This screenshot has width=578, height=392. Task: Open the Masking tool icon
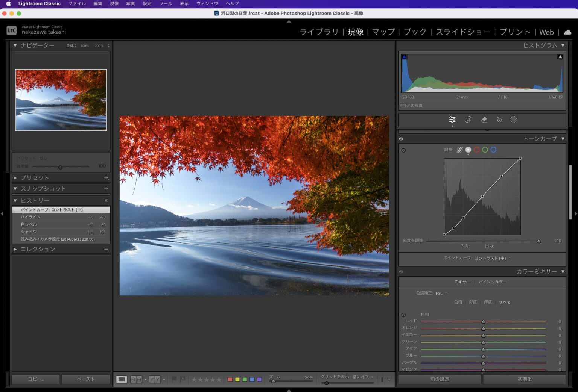coord(514,120)
